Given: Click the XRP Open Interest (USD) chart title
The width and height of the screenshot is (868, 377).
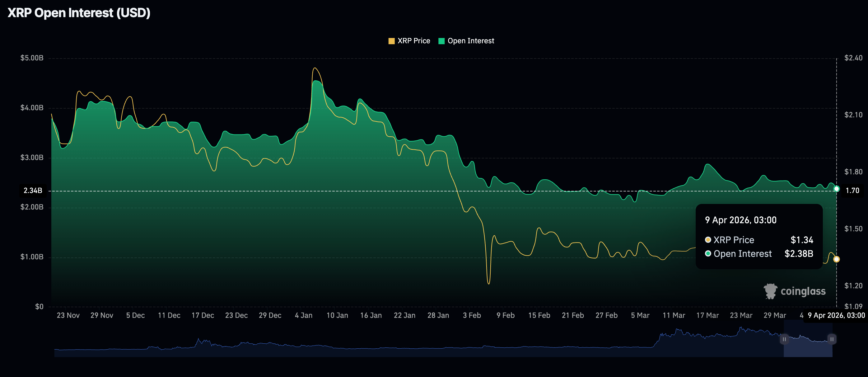Looking at the screenshot, I should [x=79, y=13].
